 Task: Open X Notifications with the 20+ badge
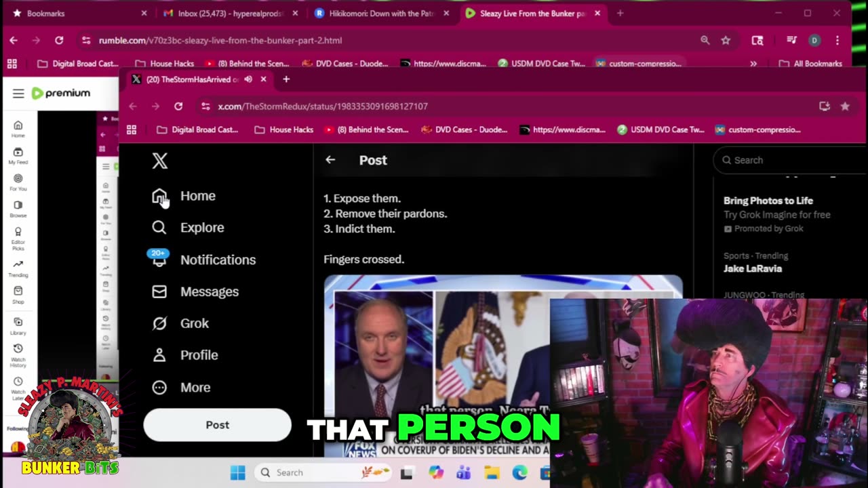pyautogui.click(x=203, y=260)
